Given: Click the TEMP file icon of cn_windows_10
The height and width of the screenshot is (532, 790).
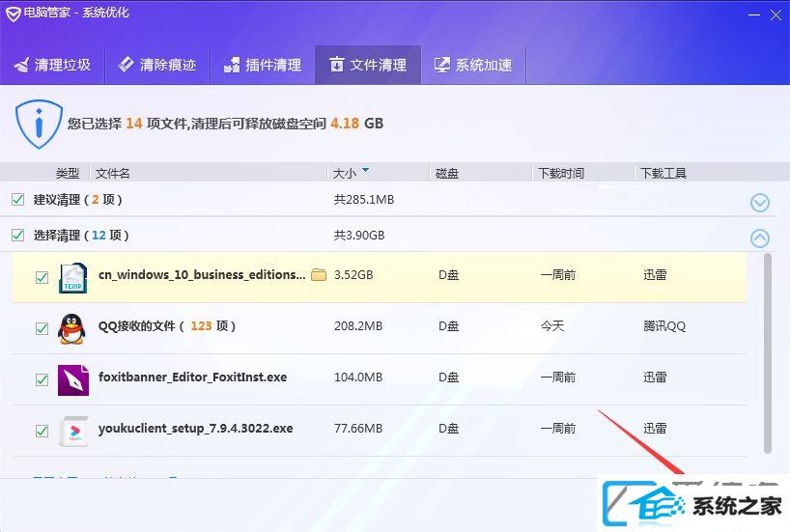Looking at the screenshot, I should tap(73, 278).
